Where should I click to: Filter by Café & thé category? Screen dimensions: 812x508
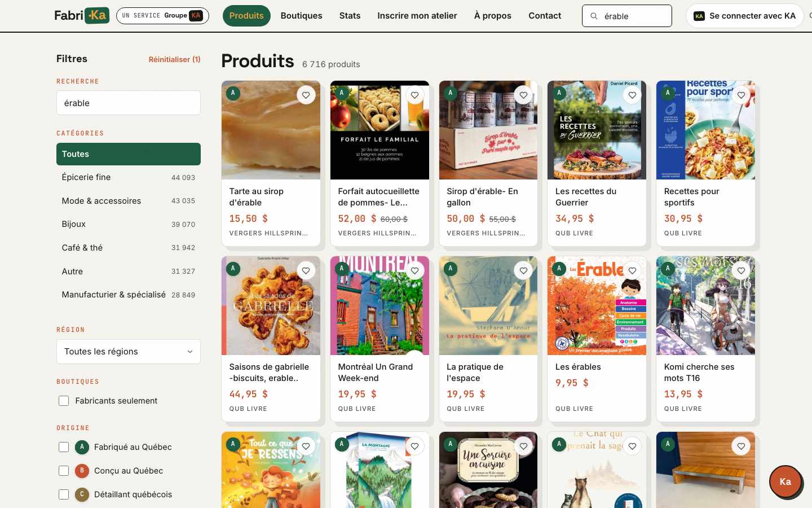(x=129, y=248)
